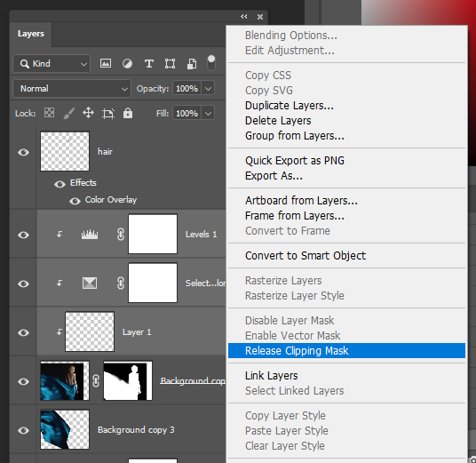Click Fill 100% value field
476x463 pixels.
tap(187, 114)
